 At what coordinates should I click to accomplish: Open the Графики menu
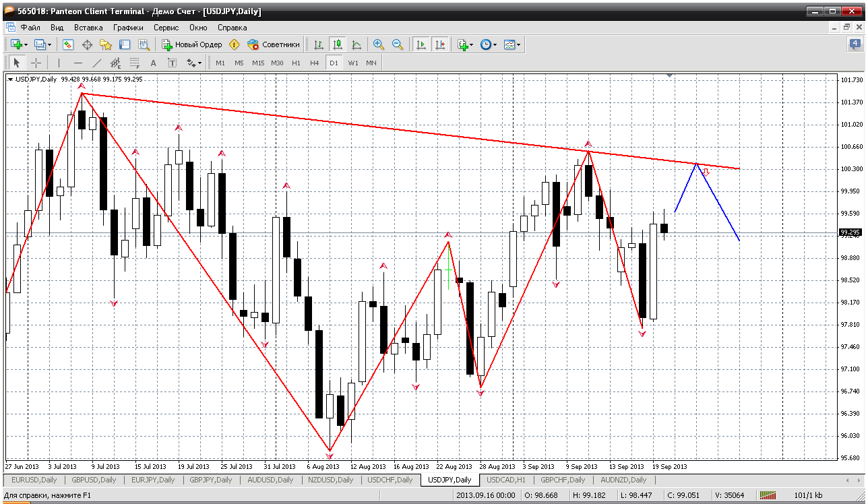[x=128, y=28]
